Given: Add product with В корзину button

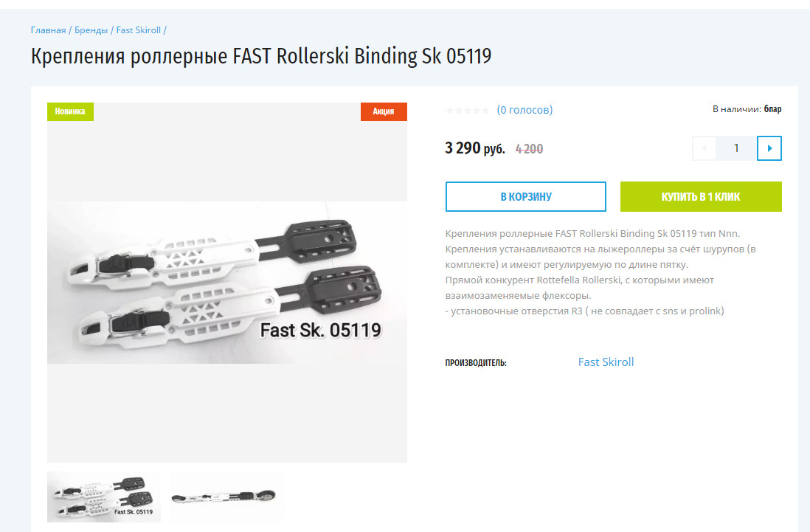Looking at the screenshot, I should click(x=525, y=197).
